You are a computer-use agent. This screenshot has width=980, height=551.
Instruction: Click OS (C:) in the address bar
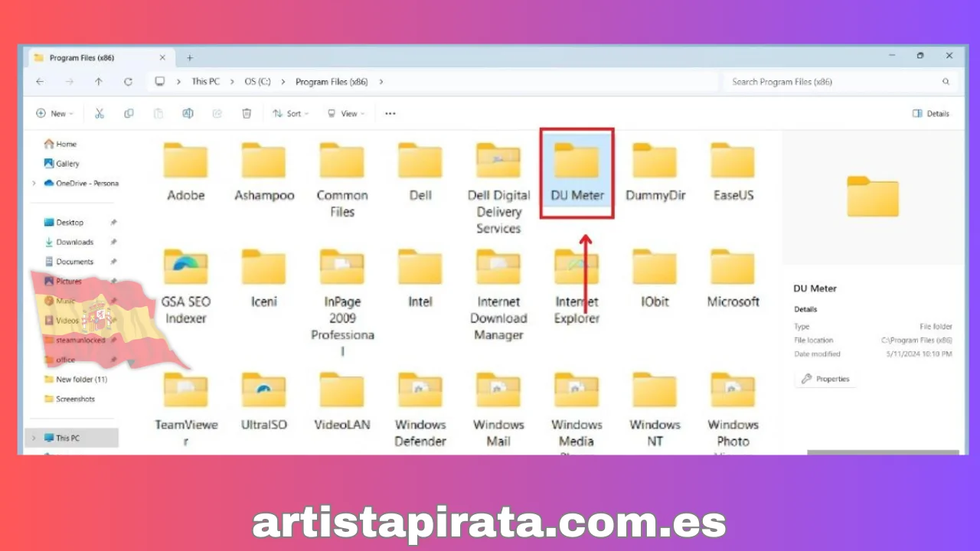[x=257, y=82]
